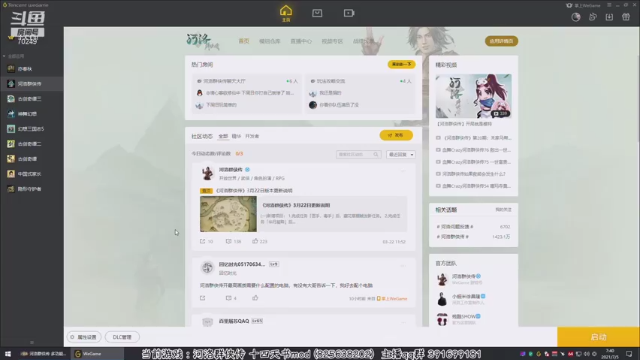Open the gift box icon at top right
The width and height of the screenshot is (640, 360).
626,17
